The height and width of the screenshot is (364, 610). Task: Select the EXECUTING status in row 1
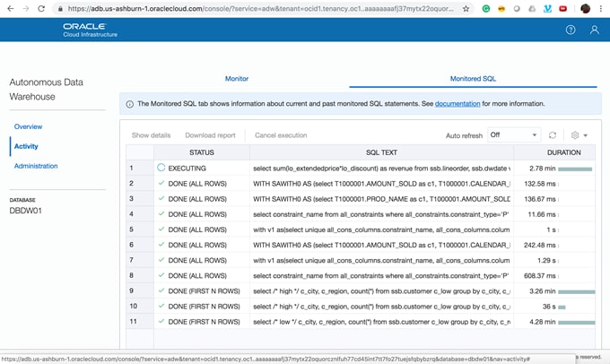coord(187,169)
